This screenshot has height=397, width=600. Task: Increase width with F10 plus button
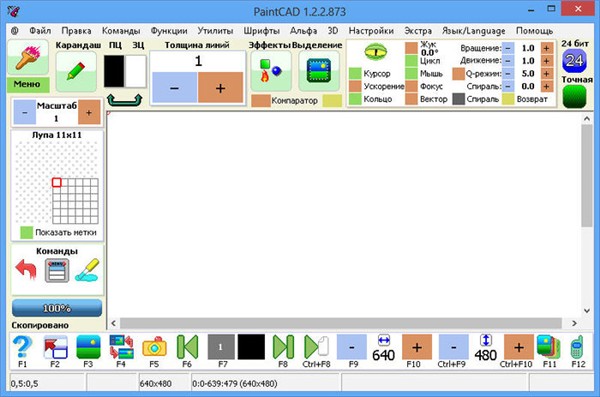[x=417, y=347]
